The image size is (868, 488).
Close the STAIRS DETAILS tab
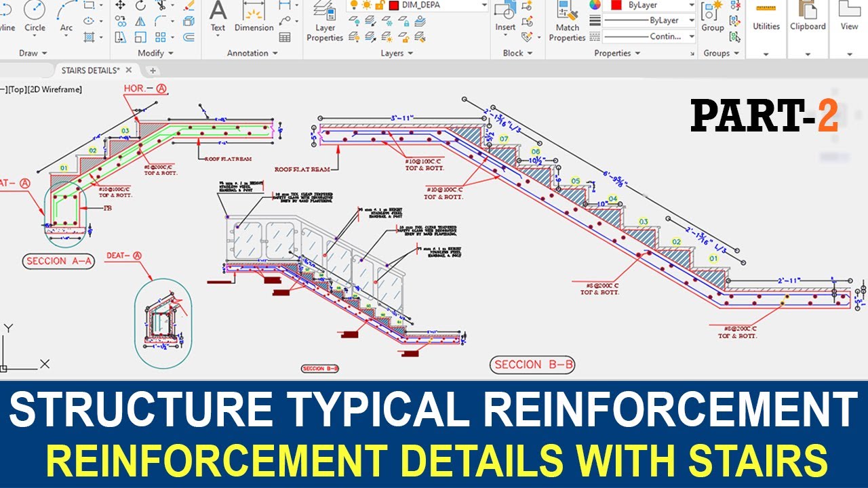(x=129, y=70)
